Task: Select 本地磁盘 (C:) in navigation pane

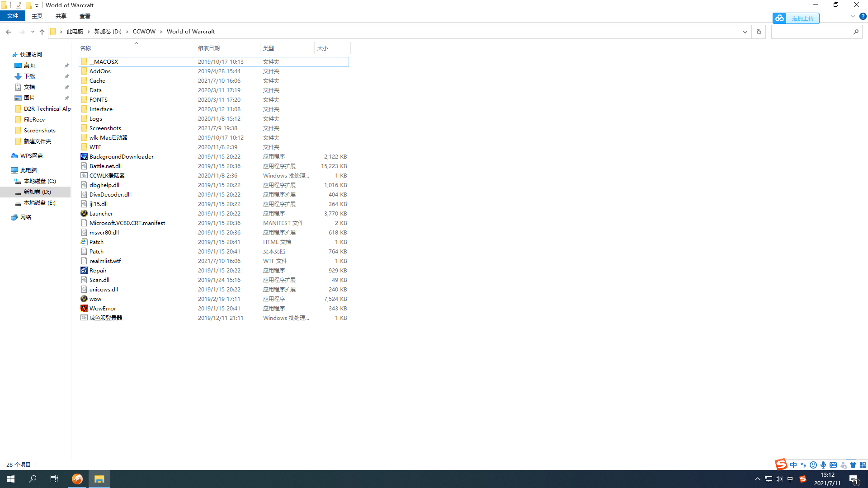Action: [40, 181]
